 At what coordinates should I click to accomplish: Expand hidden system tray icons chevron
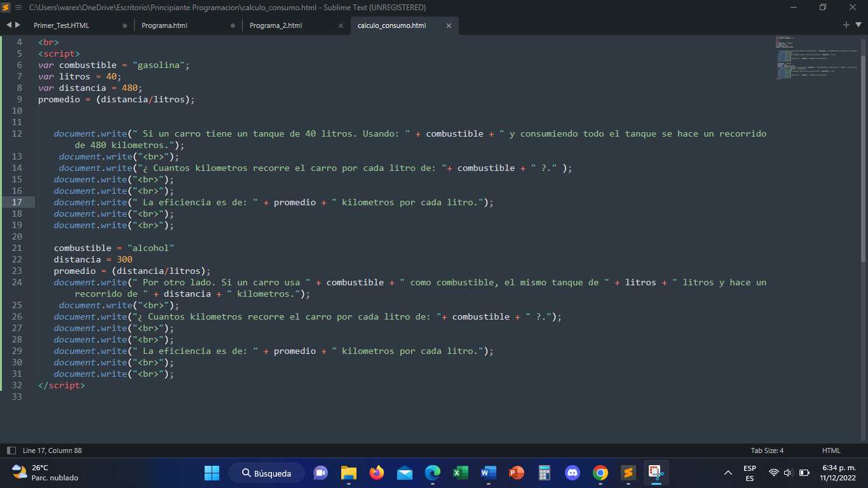tap(728, 473)
